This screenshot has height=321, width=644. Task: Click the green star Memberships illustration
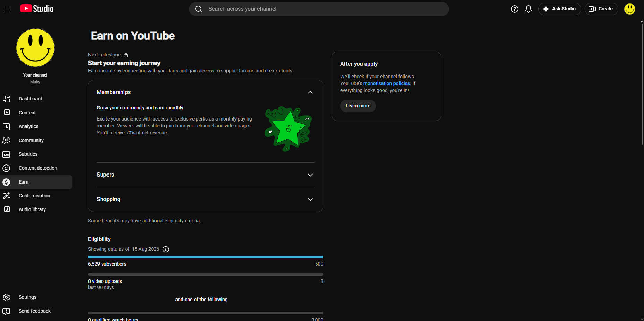[x=288, y=129]
